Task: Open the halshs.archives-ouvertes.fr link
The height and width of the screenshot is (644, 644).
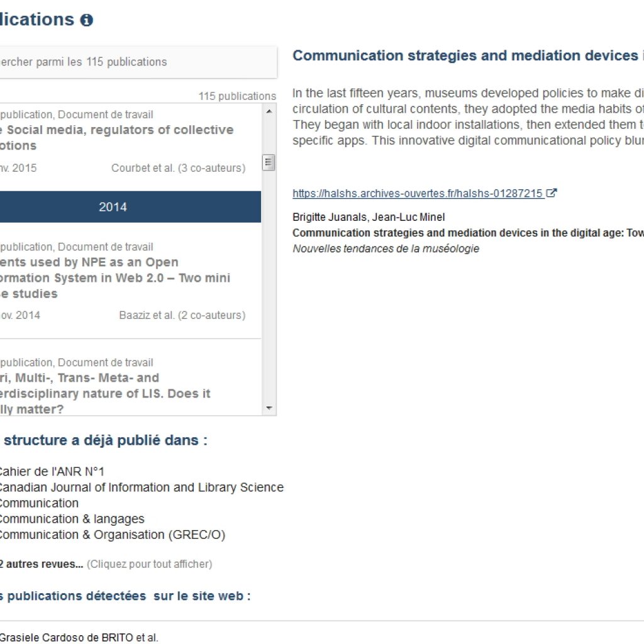Action: point(418,194)
